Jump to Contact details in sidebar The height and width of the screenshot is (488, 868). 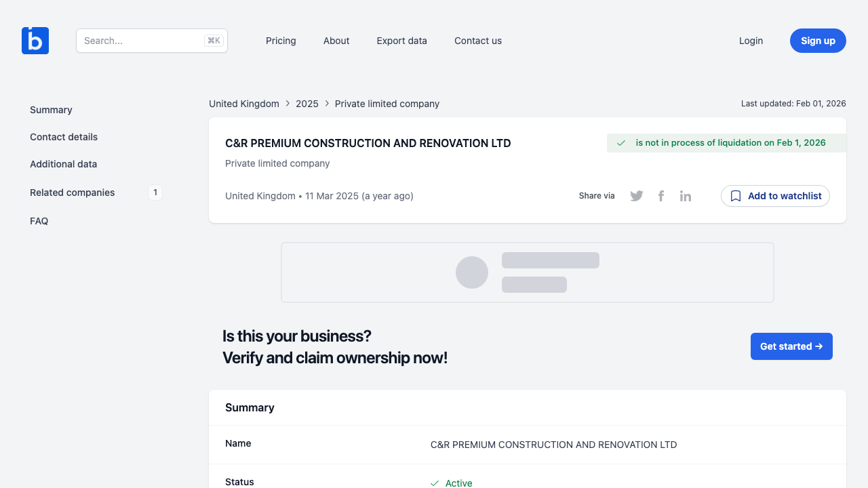(64, 137)
